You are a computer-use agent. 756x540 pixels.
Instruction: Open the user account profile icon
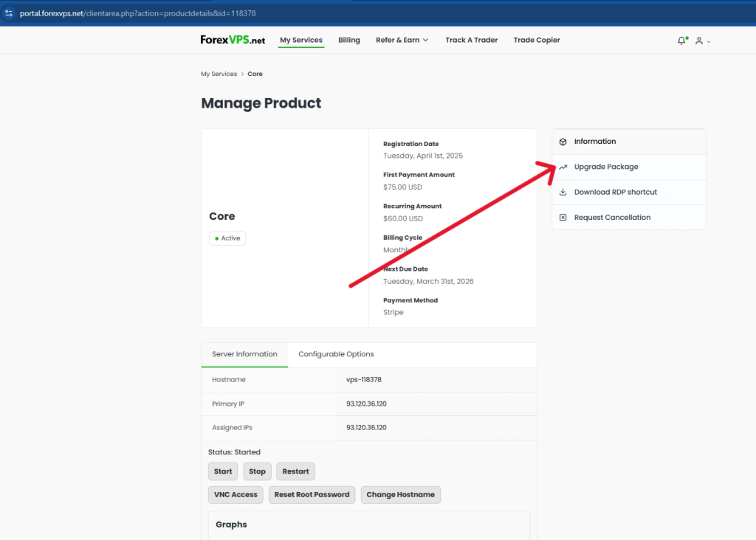(x=698, y=41)
